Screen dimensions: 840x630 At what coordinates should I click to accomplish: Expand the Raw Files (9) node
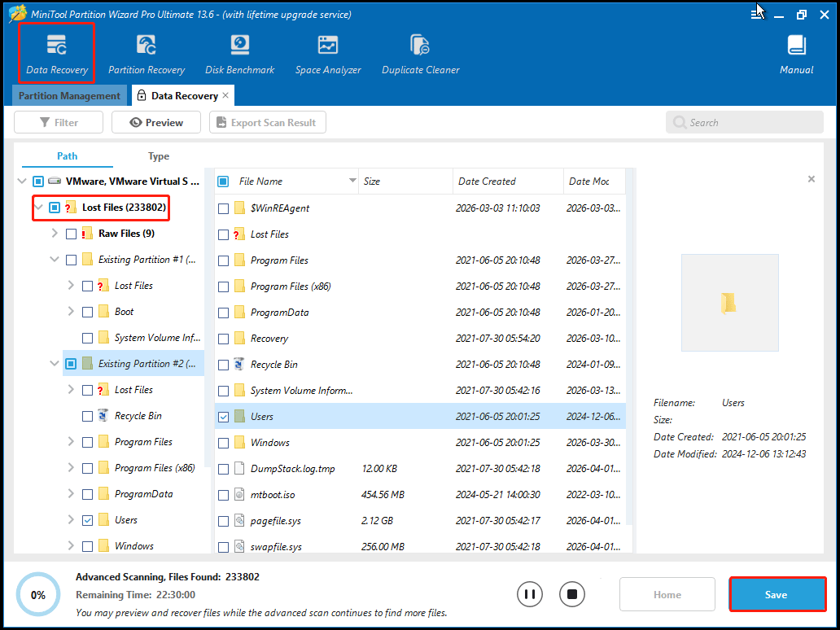click(x=54, y=233)
